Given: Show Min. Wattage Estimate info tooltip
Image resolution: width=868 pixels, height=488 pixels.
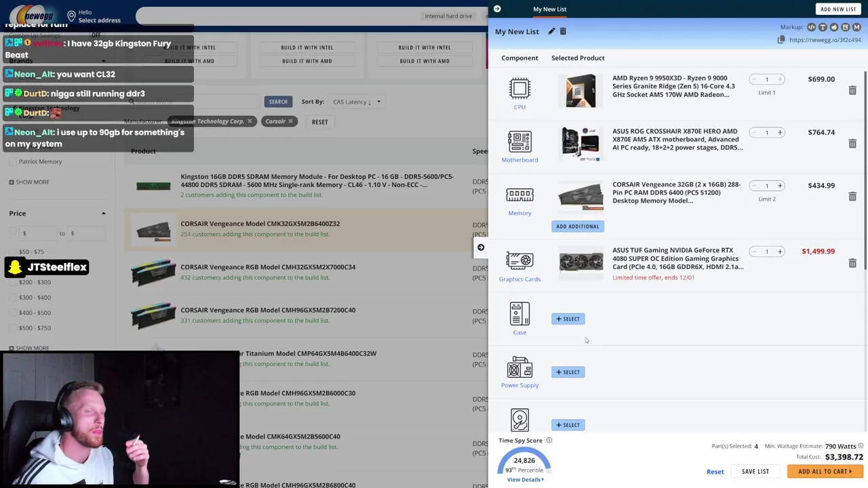Looking at the screenshot, I should 861,446.
